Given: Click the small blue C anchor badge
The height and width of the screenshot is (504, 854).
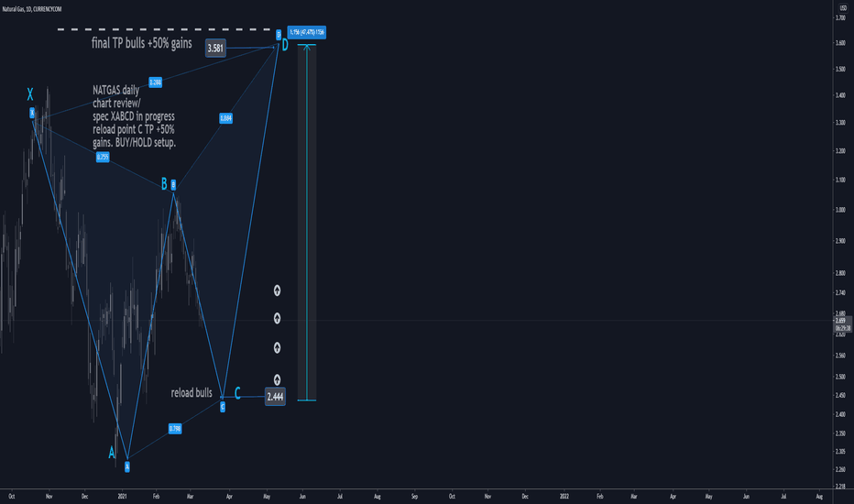Looking at the screenshot, I should (223, 407).
